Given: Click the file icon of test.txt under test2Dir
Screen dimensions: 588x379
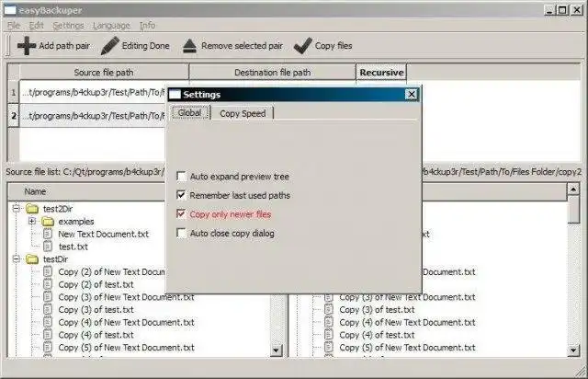Looking at the screenshot, I should 48,247.
